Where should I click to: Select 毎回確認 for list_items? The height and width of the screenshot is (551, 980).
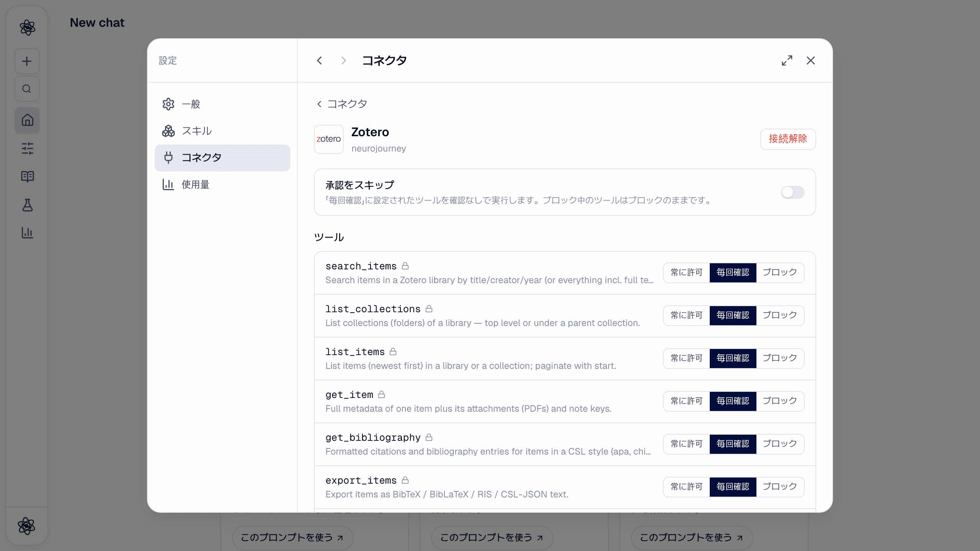(x=733, y=358)
